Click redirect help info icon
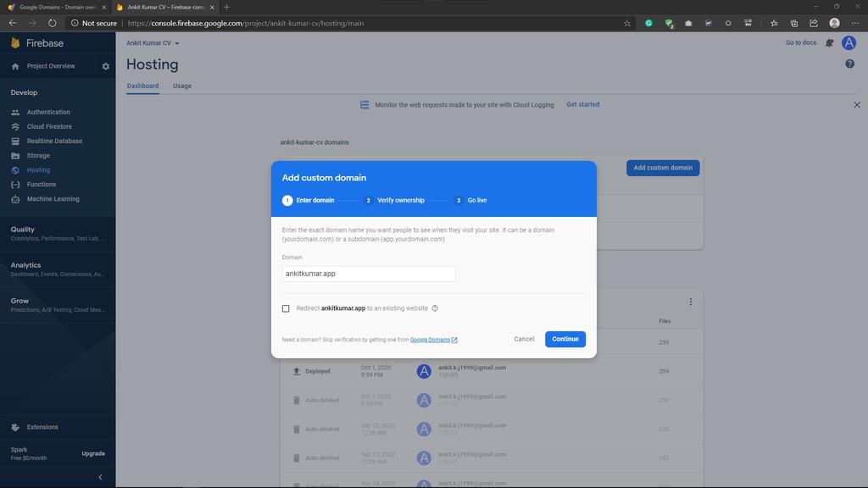The width and height of the screenshot is (868, 488). pos(435,308)
